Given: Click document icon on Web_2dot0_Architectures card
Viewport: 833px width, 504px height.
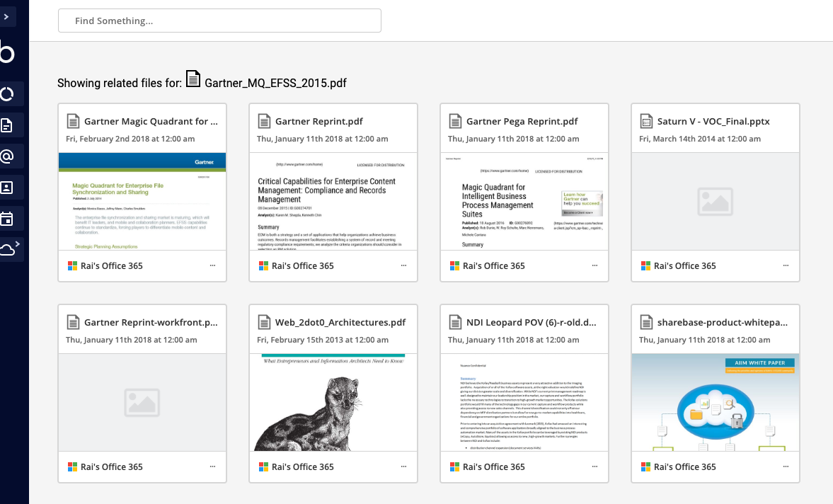Looking at the screenshot, I should click(264, 322).
